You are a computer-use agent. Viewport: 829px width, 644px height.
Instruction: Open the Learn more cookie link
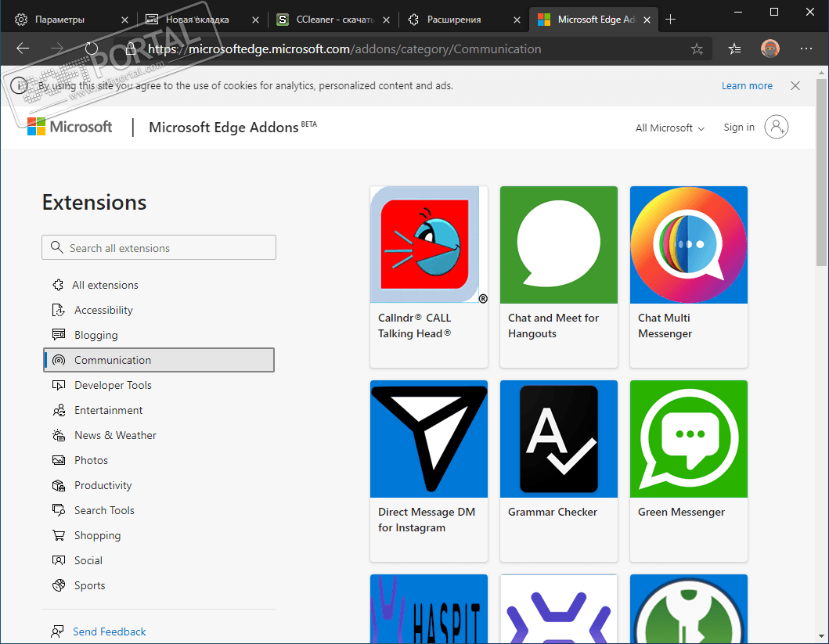point(747,85)
